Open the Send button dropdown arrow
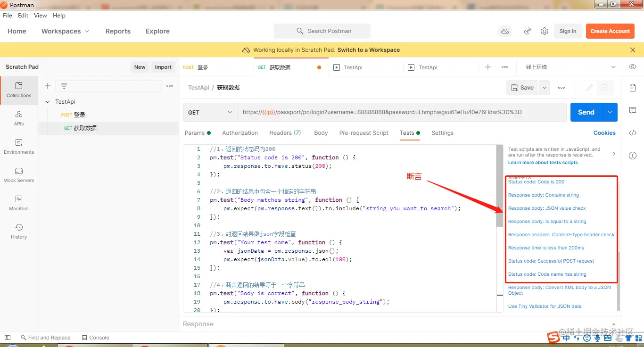Screen dimensions: 644x347 610,112
